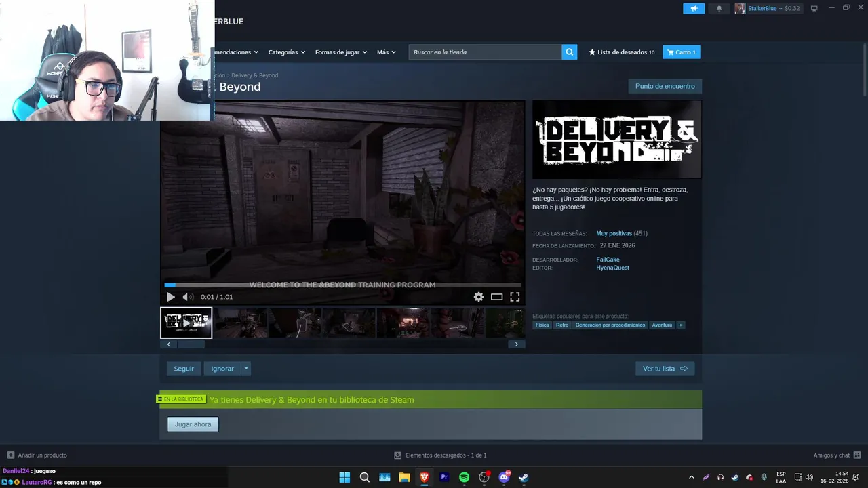Click the Steam taskbar icon
Screen dimensions: 868x488
point(524,477)
